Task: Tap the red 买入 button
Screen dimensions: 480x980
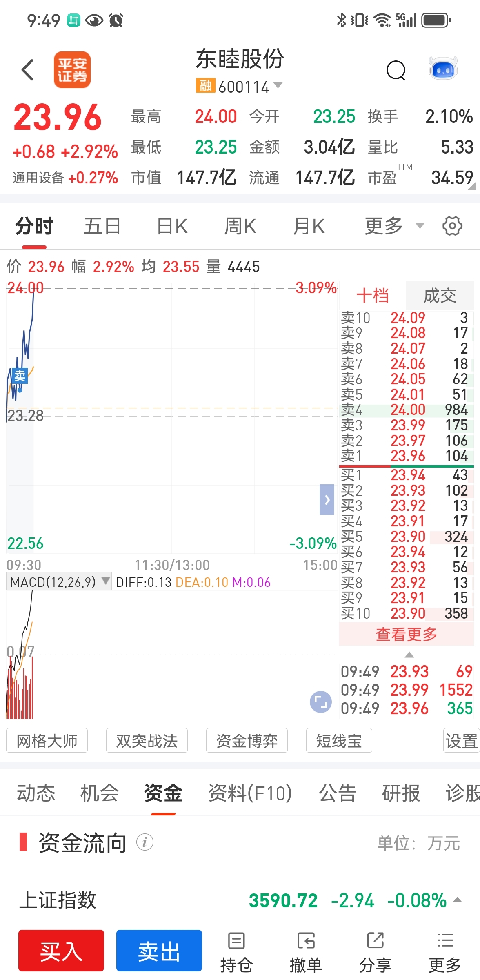Action: coord(61,951)
